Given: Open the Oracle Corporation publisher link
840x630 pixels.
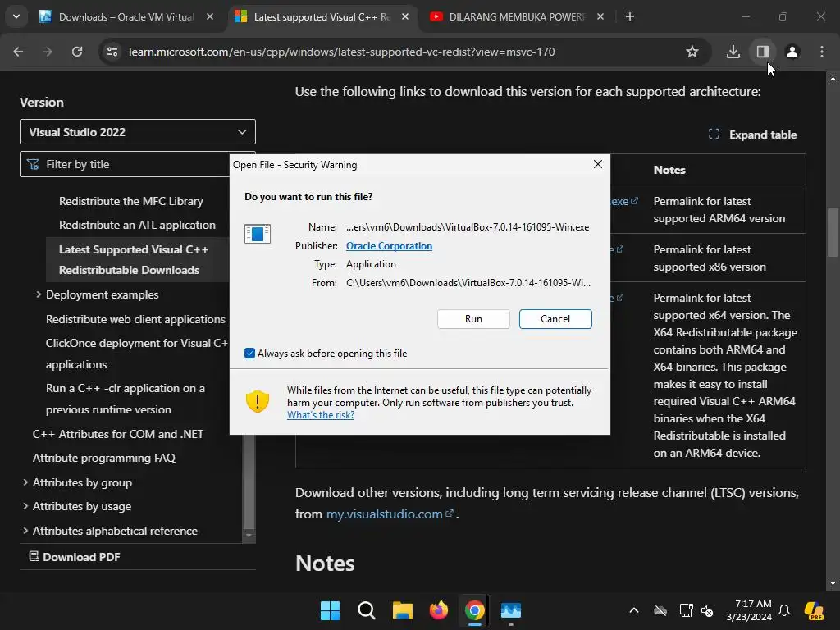Looking at the screenshot, I should pos(389,246).
